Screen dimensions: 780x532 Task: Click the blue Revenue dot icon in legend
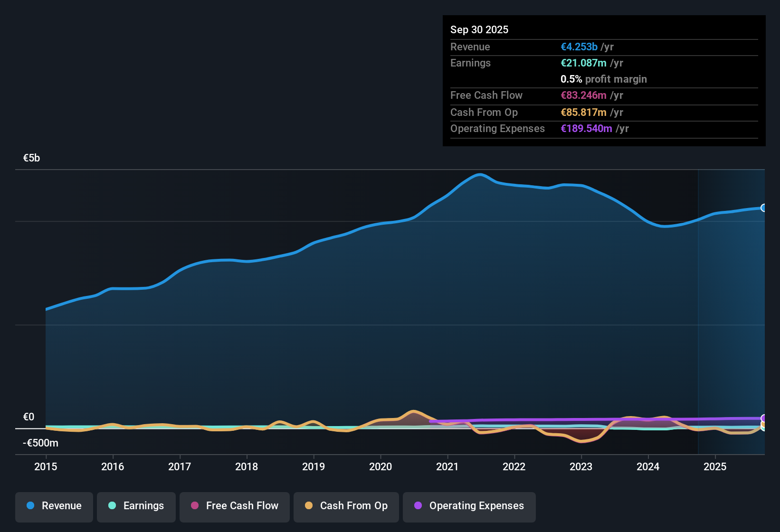[x=30, y=506]
